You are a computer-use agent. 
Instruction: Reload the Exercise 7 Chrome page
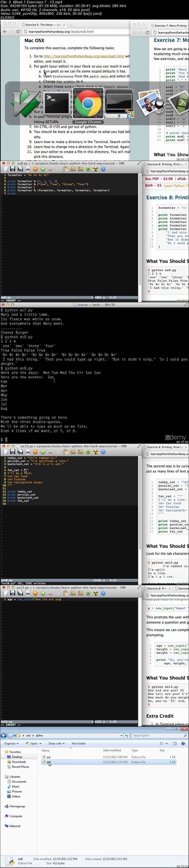click(x=147, y=33)
